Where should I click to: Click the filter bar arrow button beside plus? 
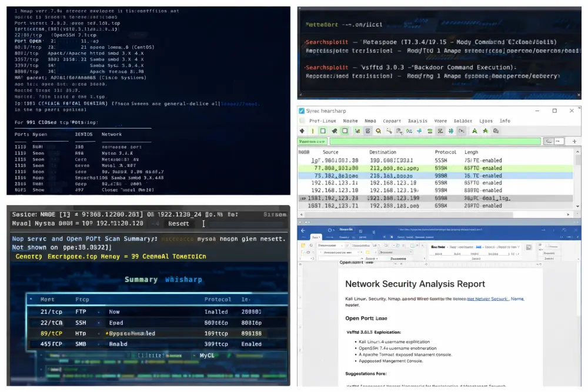559,141
